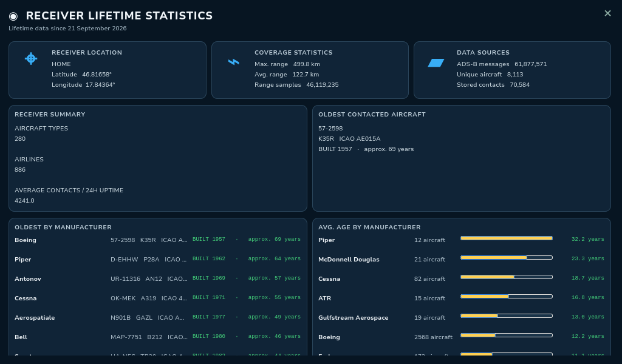Viewport: 622px width, 364px height.
Task: Click the AIRLINES label
Action: [x=29, y=159]
